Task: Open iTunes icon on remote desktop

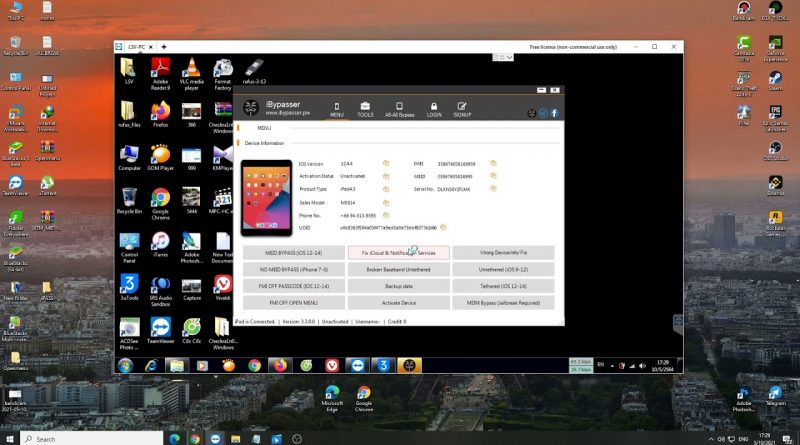Action: (161, 244)
